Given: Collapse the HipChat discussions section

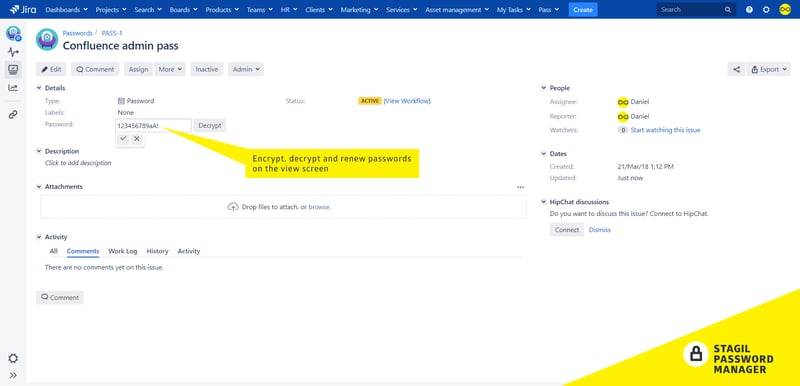Looking at the screenshot, I should 543,202.
